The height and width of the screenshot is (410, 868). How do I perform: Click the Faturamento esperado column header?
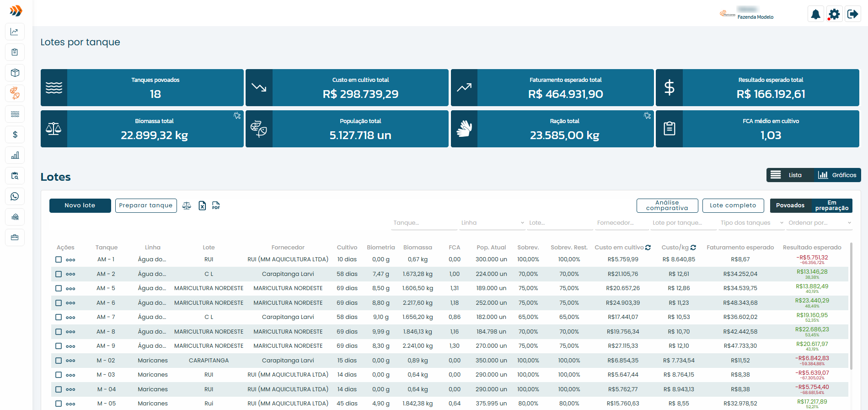point(740,248)
